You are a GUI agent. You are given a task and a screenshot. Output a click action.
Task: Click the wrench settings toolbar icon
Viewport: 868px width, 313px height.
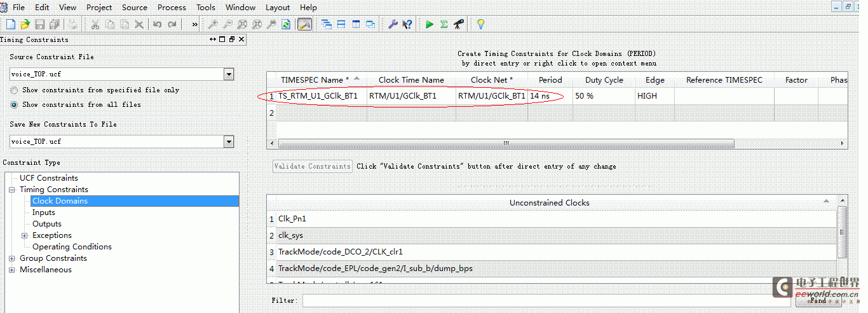393,24
